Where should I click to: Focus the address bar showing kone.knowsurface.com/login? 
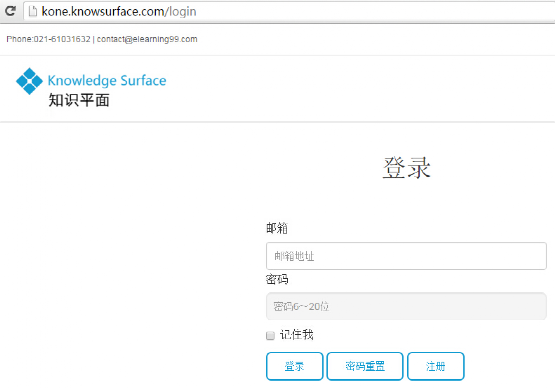(x=289, y=12)
